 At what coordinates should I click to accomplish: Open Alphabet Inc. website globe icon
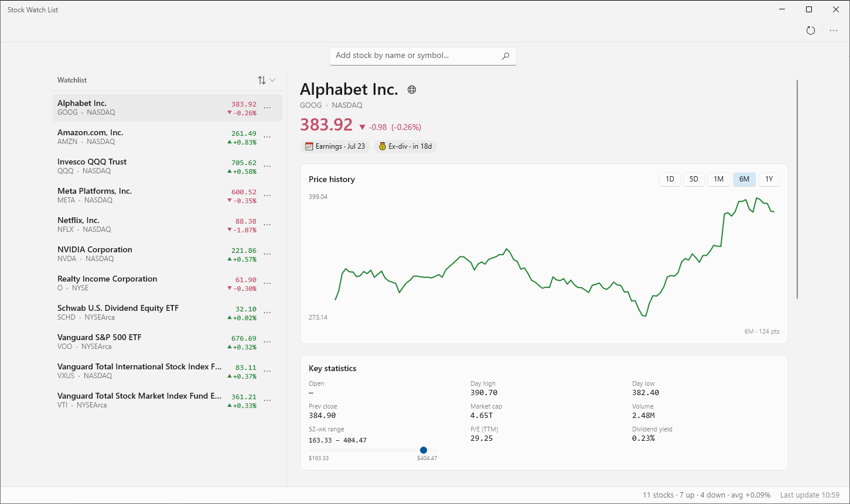pos(412,90)
